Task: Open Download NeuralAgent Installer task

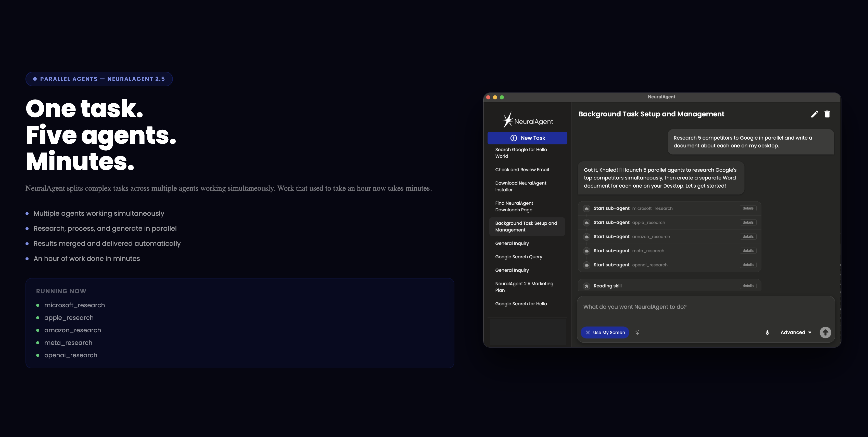Action: tap(527, 187)
